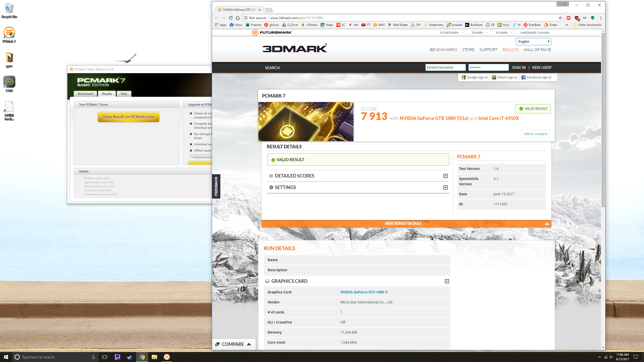Open the Store menu item
This screenshot has height=362, width=644.
pyautogui.click(x=468, y=50)
